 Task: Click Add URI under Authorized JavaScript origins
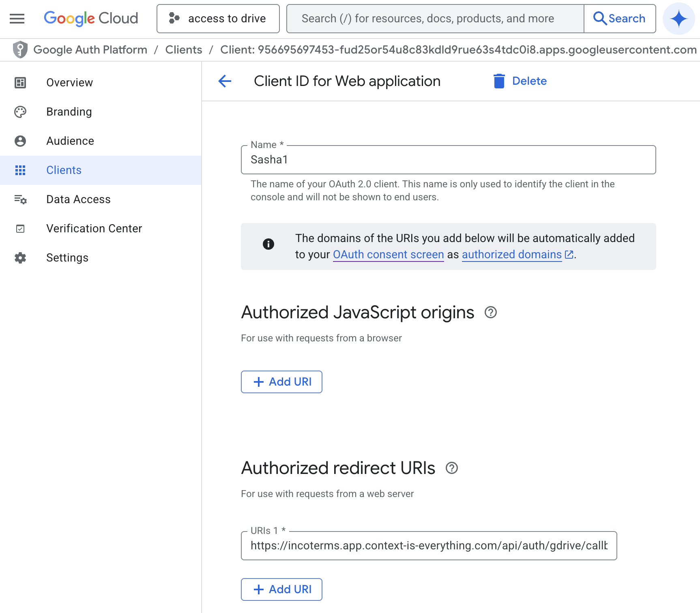pos(281,382)
